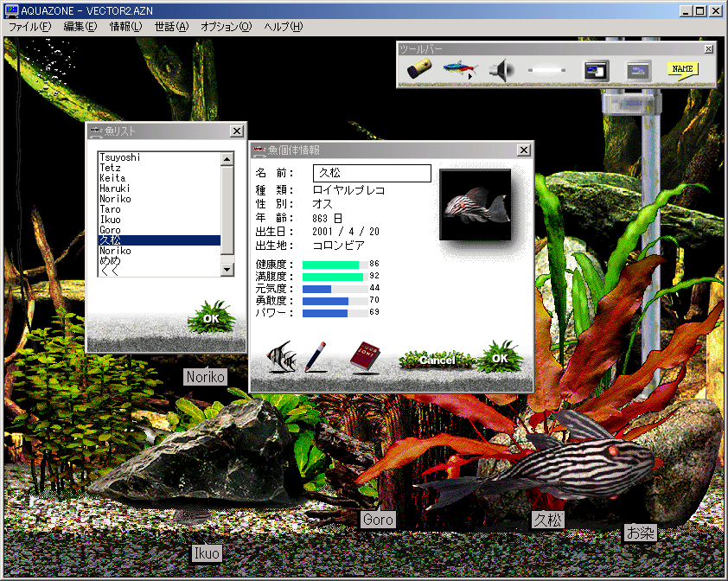Image resolution: width=728 pixels, height=581 pixels.
Task: Click OK in fish info dialog
Action: click(x=500, y=358)
